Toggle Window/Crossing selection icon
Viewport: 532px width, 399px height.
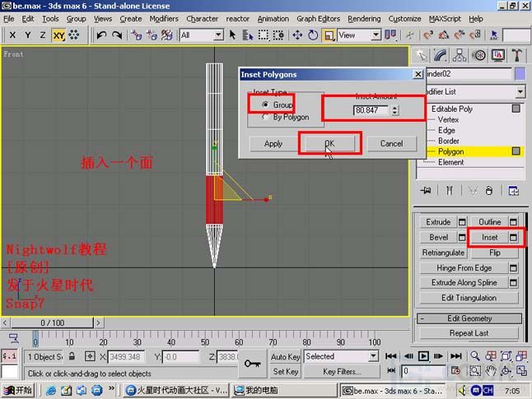(278, 35)
